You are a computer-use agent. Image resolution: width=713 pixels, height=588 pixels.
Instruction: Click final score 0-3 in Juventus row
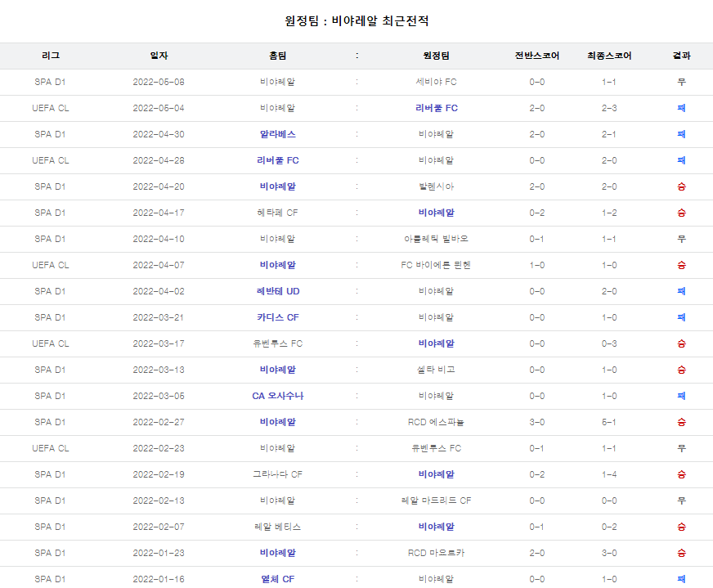coord(609,343)
